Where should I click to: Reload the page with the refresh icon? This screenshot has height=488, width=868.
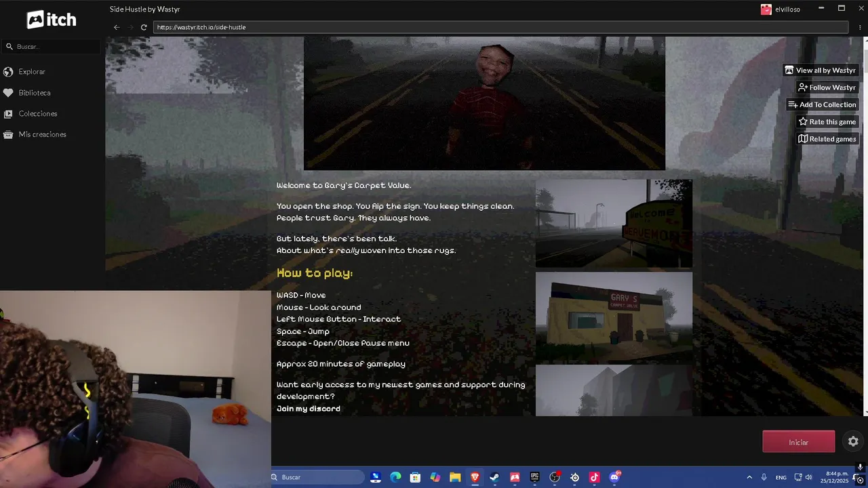[144, 27]
